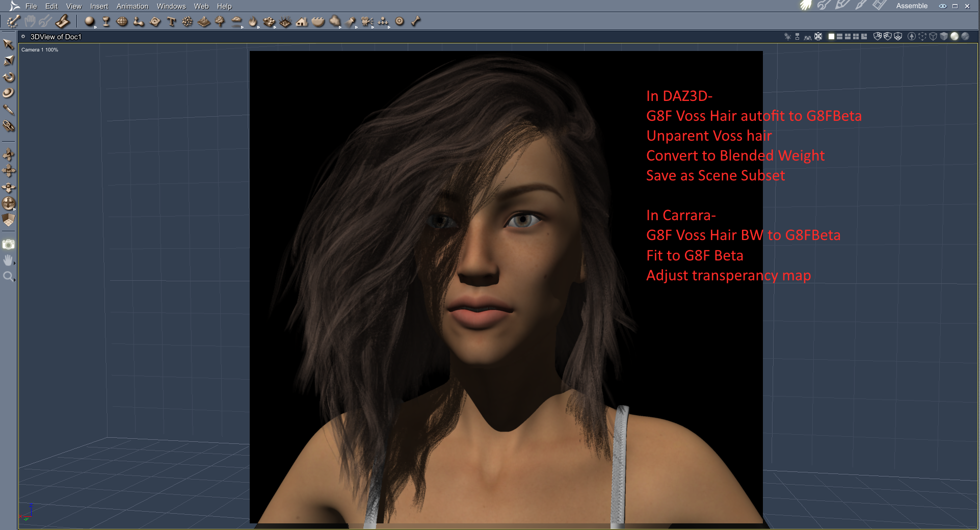Select the Pan camera tool
The image size is (980, 530).
(9, 171)
